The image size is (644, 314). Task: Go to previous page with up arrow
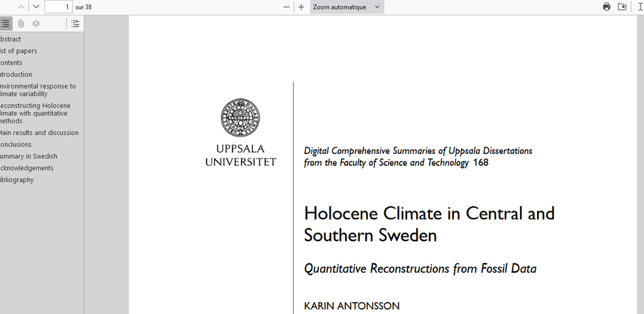point(21,7)
